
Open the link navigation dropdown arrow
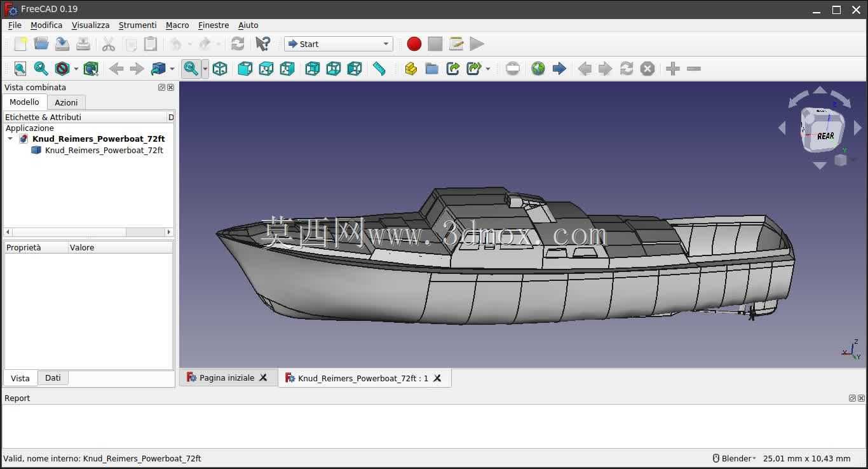point(172,69)
